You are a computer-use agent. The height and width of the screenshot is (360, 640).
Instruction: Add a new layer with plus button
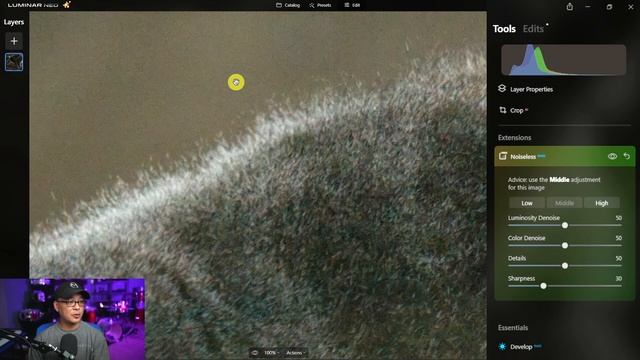click(14, 41)
